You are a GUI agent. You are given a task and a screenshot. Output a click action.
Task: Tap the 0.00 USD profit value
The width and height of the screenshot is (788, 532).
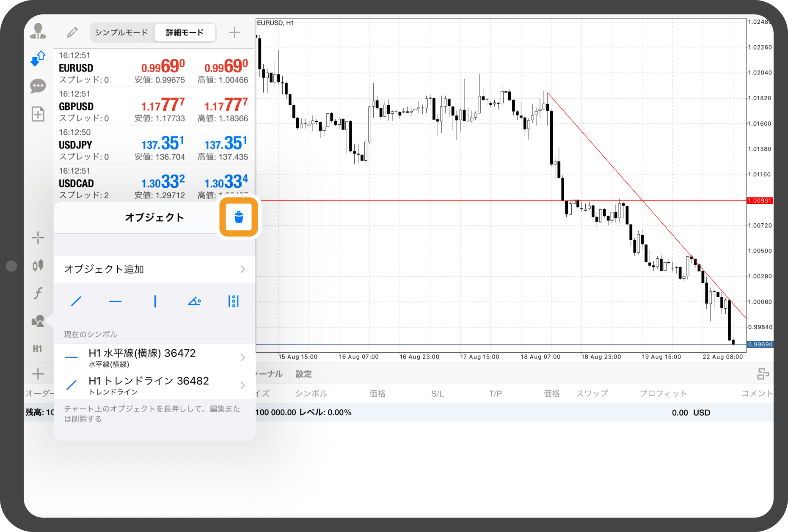(x=691, y=413)
